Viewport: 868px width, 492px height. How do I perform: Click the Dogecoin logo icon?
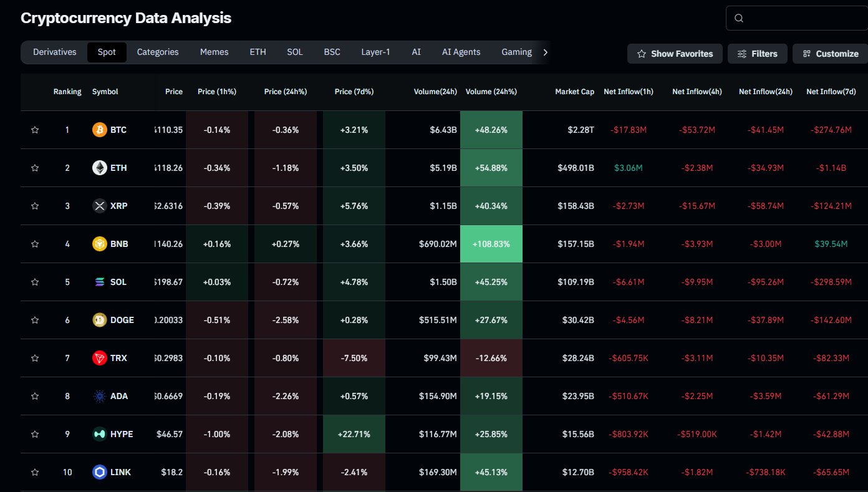tap(99, 320)
